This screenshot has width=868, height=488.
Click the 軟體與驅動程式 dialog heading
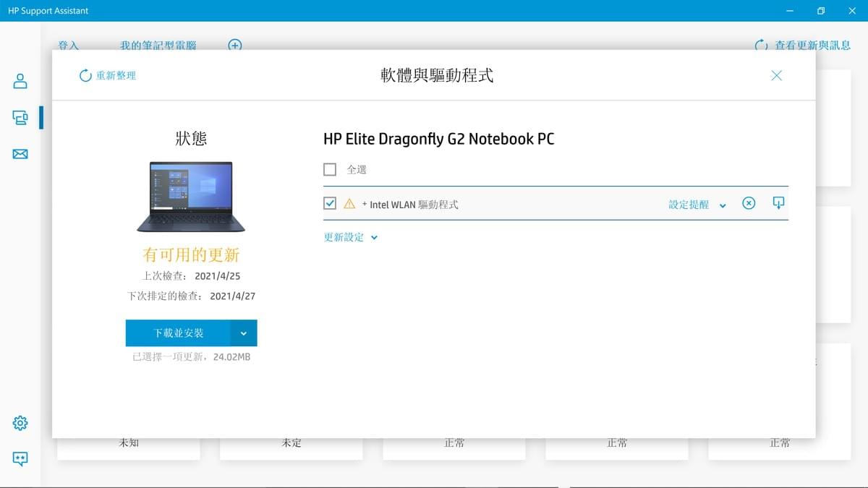(x=437, y=75)
